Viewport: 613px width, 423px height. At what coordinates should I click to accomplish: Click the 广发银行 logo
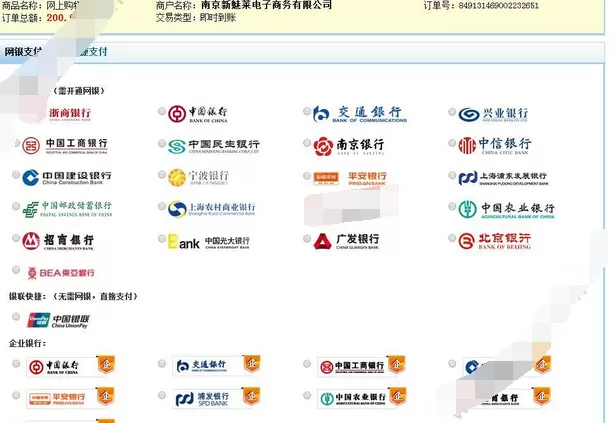[346, 242]
